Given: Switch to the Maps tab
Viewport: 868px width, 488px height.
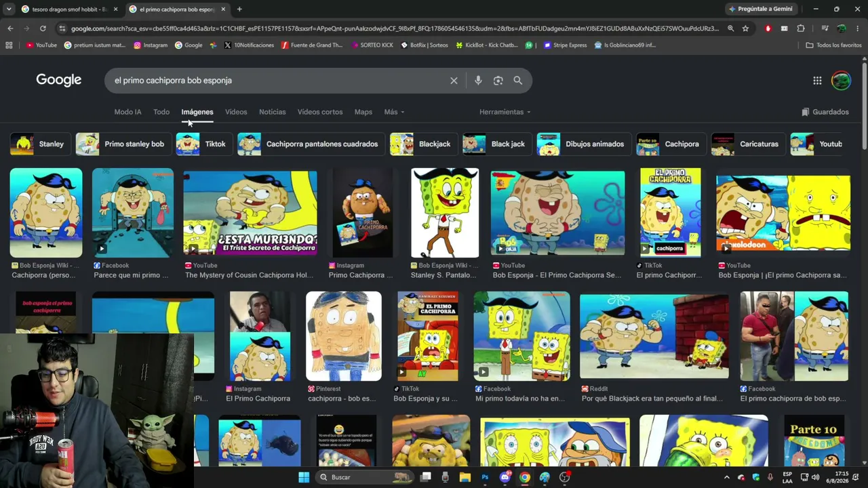Looking at the screenshot, I should pos(363,112).
